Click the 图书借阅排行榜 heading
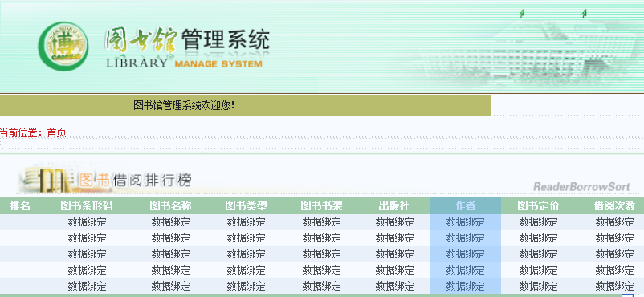 click(x=136, y=180)
